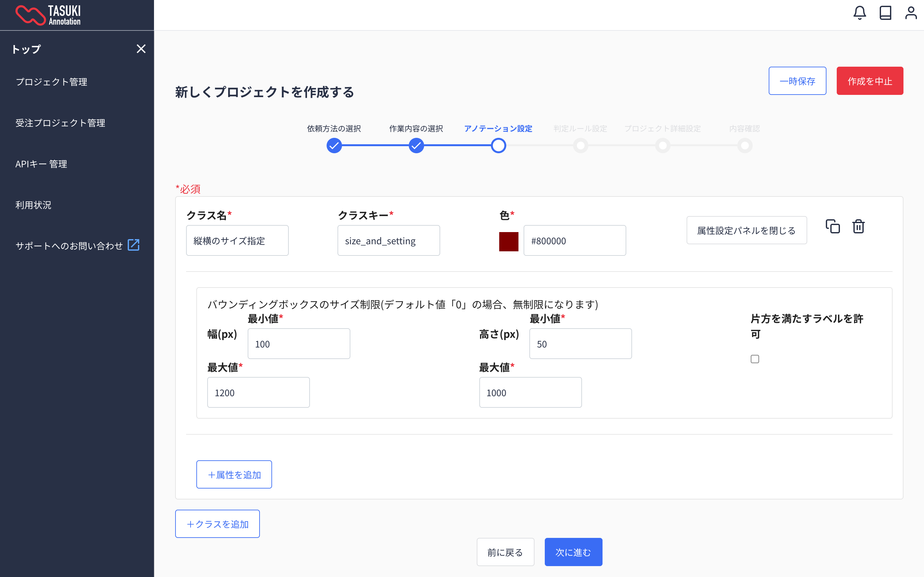Click external link icon beside サポートへのお問い合わせ
This screenshot has width=924, height=577.
click(134, 245)
